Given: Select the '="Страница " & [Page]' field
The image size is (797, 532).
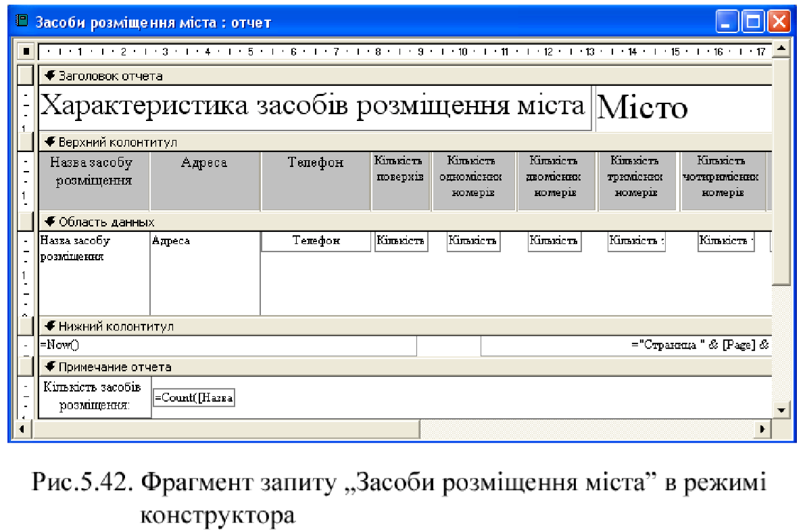Looking at the screenshot, I should click(x=626, y=345).
